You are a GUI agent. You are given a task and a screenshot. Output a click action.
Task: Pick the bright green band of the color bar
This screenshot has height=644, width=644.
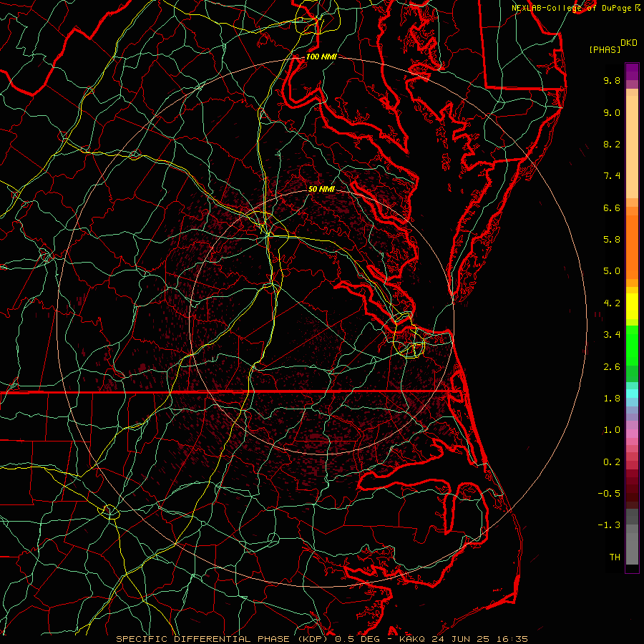(632, 346)
